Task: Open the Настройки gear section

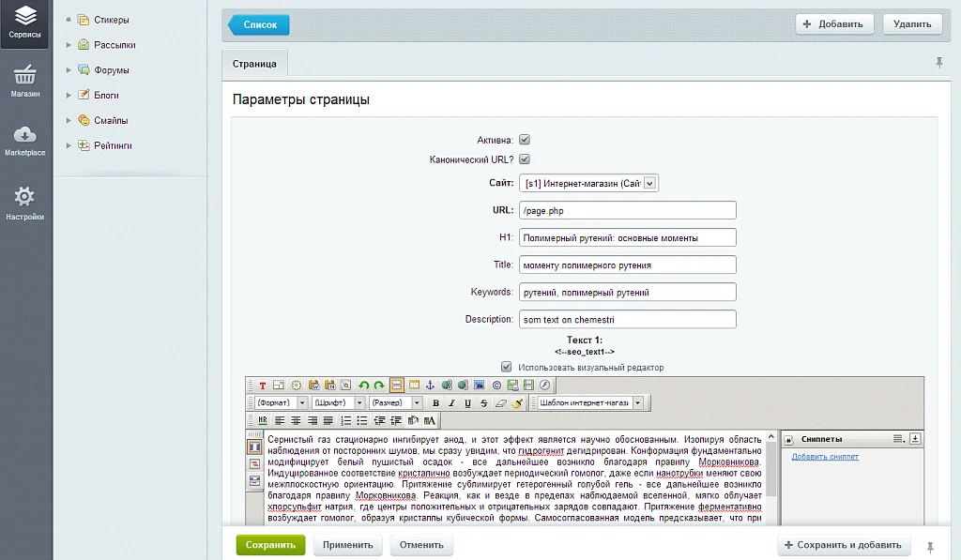Action: (25, 204)
